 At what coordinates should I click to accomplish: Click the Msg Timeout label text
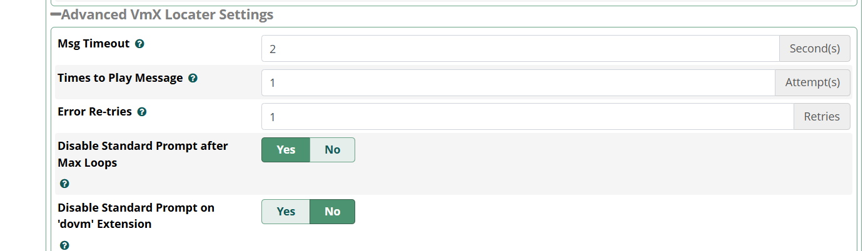pyautogui.click(x=93, y=44)
